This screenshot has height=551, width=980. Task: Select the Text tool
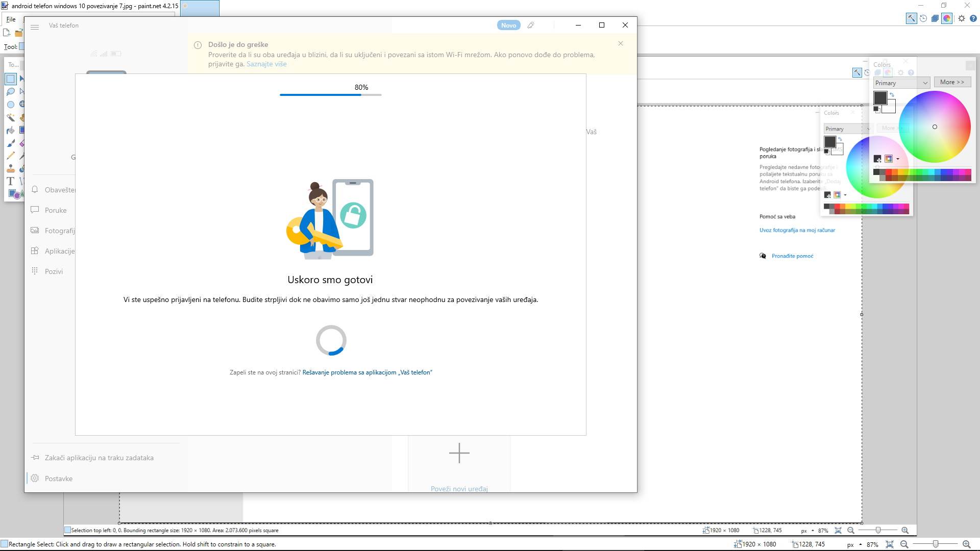point(10,181)
